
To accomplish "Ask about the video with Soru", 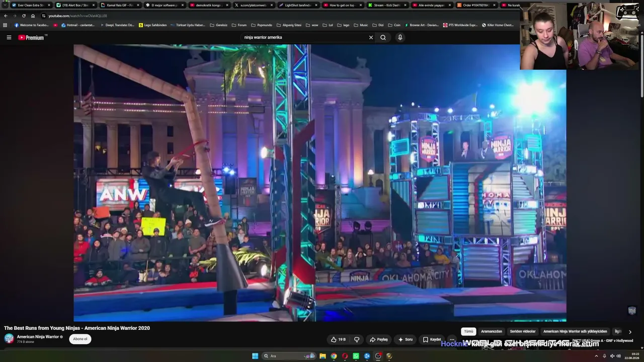I will (x=406, y=339).
